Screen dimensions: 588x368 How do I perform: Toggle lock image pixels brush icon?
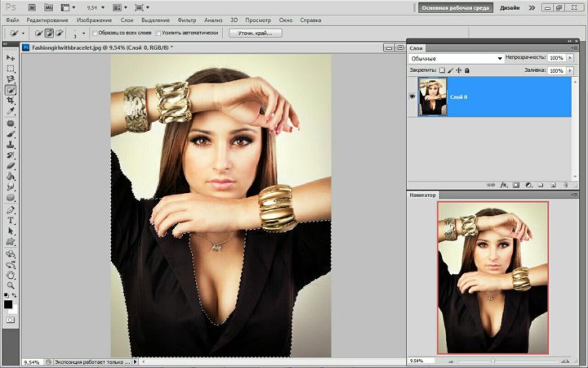[450, 70]
